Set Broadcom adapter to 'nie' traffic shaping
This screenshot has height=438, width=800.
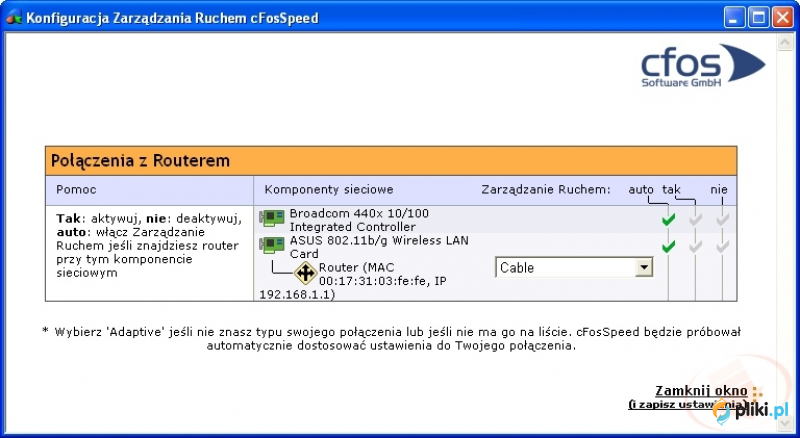[722, 220]
